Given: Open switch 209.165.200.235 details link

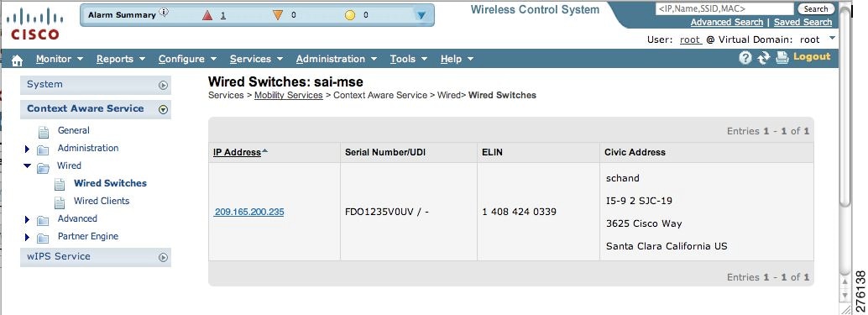Looking at the screenshot, I should (249, 212).
